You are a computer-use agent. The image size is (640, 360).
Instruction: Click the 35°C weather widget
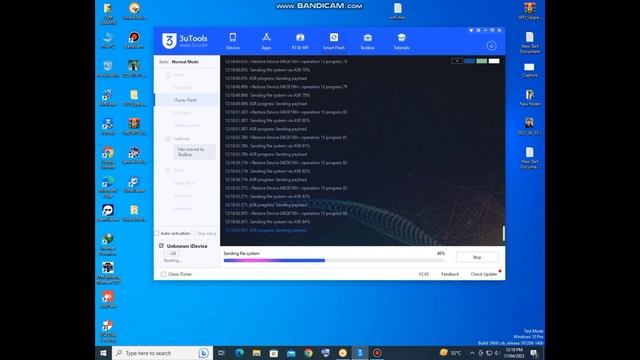(451, 353)
